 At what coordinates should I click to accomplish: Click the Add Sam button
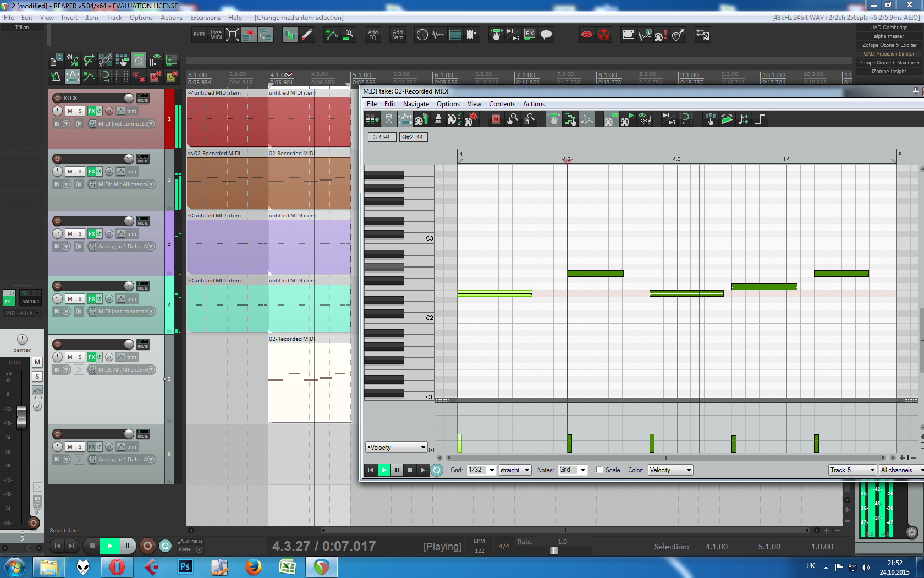pos(398,35)
